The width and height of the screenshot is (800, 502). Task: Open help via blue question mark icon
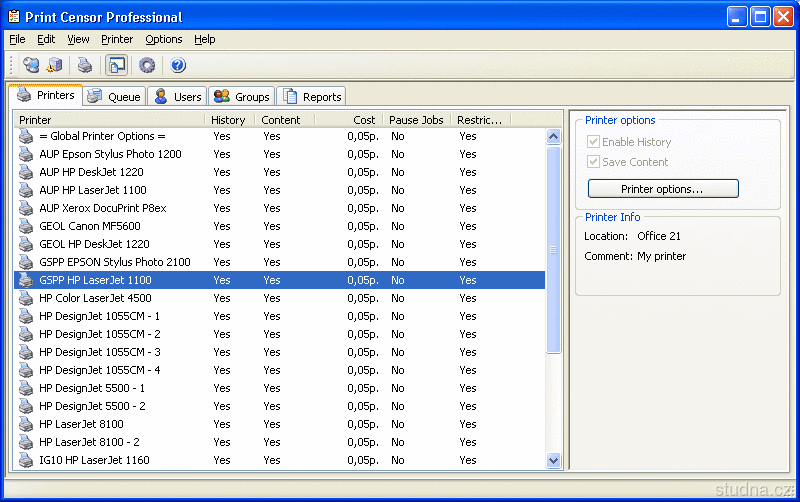tap(178, 66)
